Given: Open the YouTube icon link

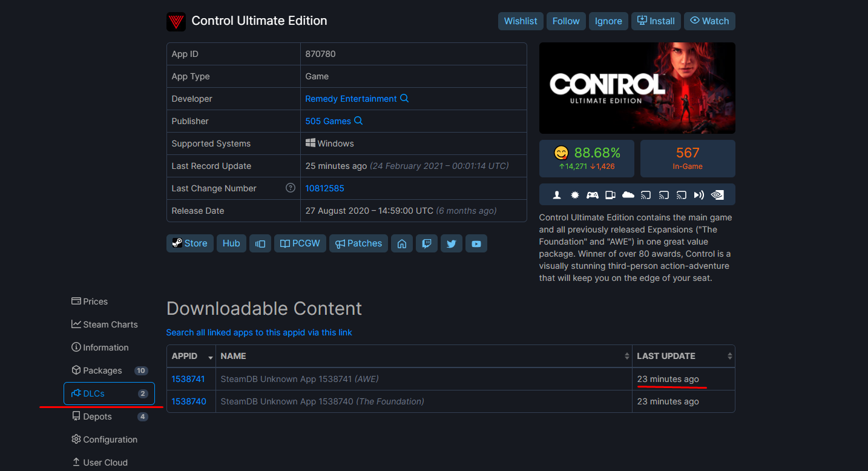Looking at the screenshot, I should click(x=476, y=243).
